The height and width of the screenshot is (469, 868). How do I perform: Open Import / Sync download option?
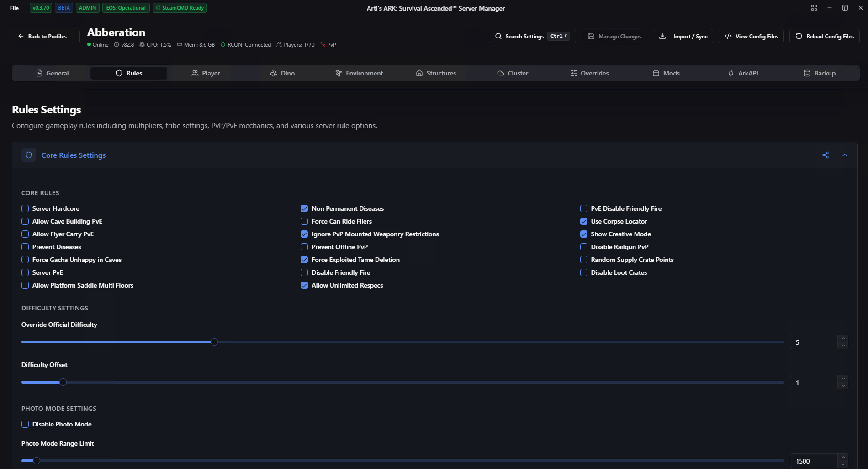(683, 36)
